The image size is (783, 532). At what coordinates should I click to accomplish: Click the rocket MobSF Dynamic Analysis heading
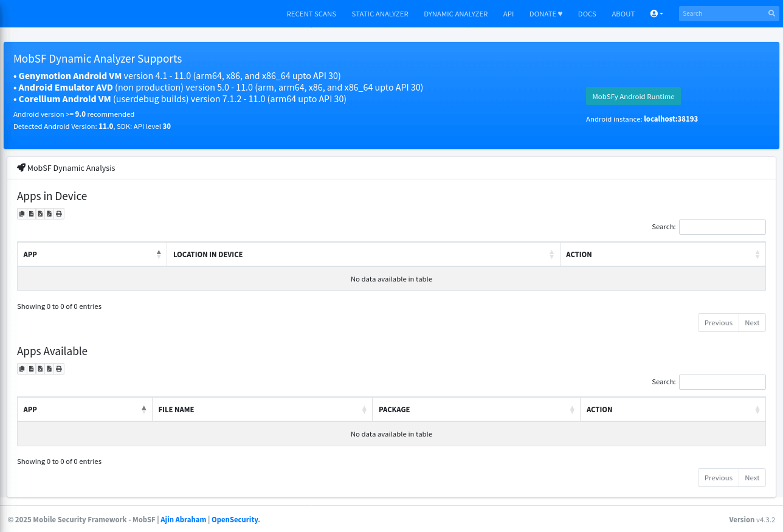(66, 168)
